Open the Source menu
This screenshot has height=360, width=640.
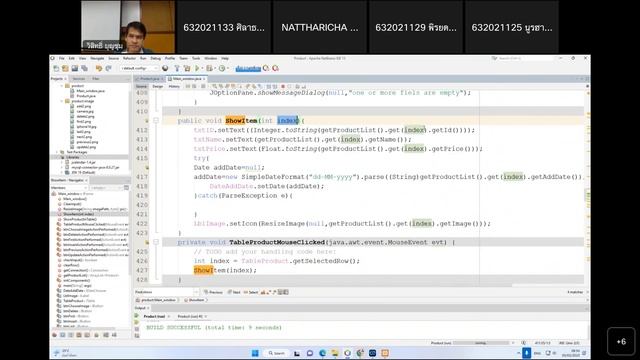coord(113,58)
